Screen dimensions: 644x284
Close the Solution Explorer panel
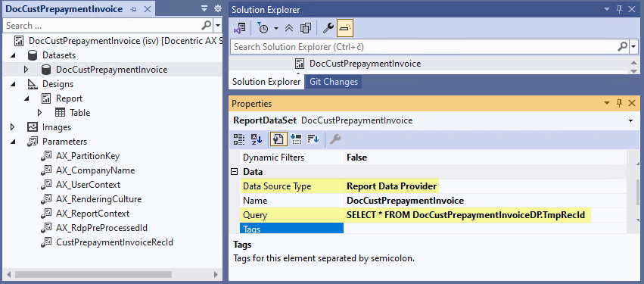(632, 10)
